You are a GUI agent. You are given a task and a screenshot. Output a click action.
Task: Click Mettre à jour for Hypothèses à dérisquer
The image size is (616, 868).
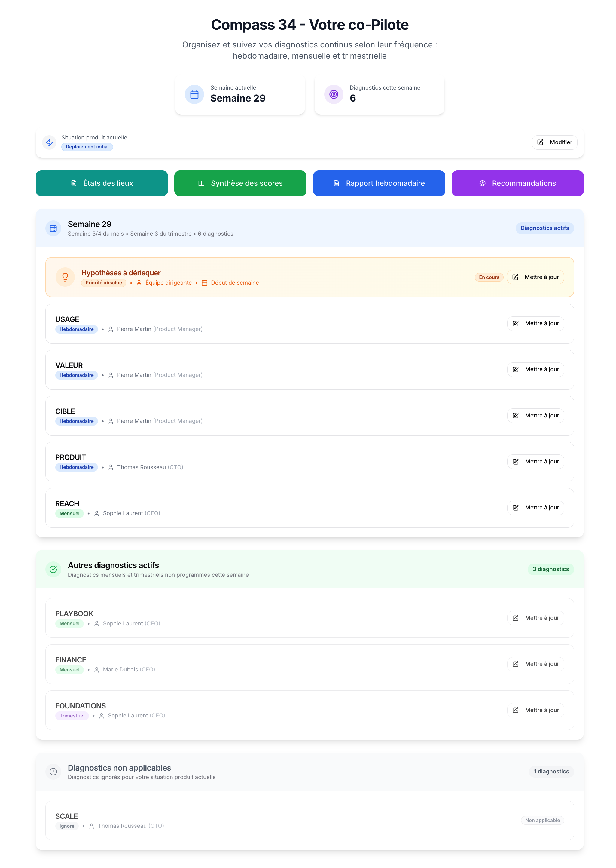click(x=535, y=277)
